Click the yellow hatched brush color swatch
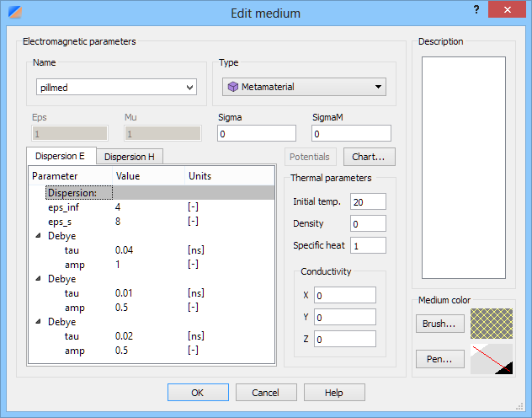The image size is (532, 418). 490,323
